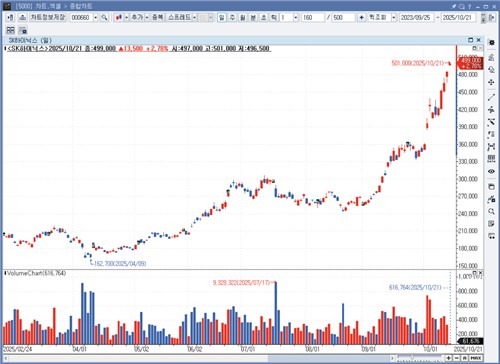This screenshot has width=500, height=364.
Task: Click the sidebar icon below the window panel icon
Action: click(491, 199)
